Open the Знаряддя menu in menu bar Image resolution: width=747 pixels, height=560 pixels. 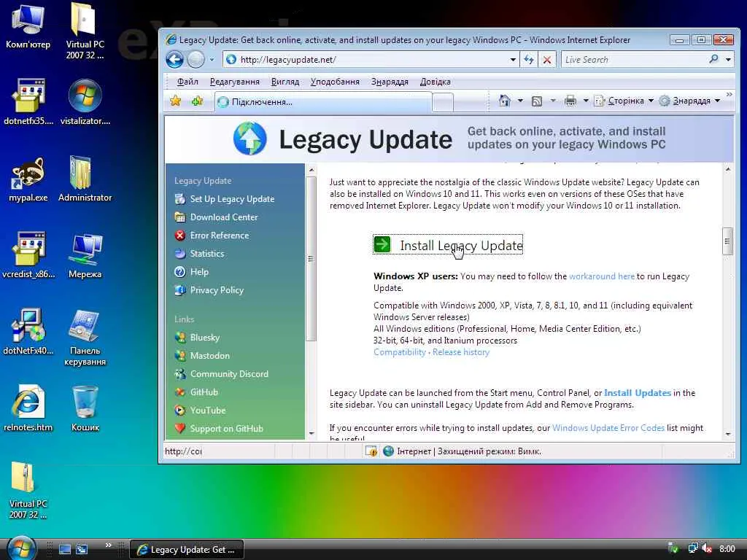[x=390, y=82]
